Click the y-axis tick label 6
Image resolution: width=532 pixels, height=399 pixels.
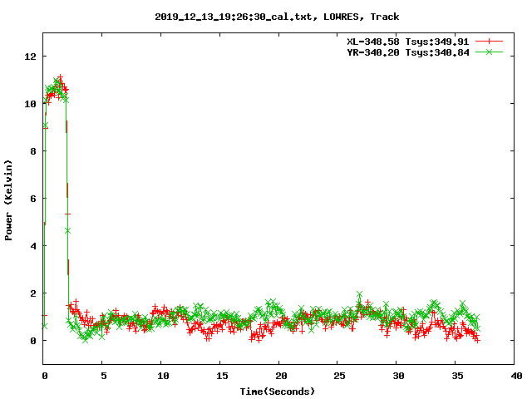pyautogui.click(x=33, y=199)
